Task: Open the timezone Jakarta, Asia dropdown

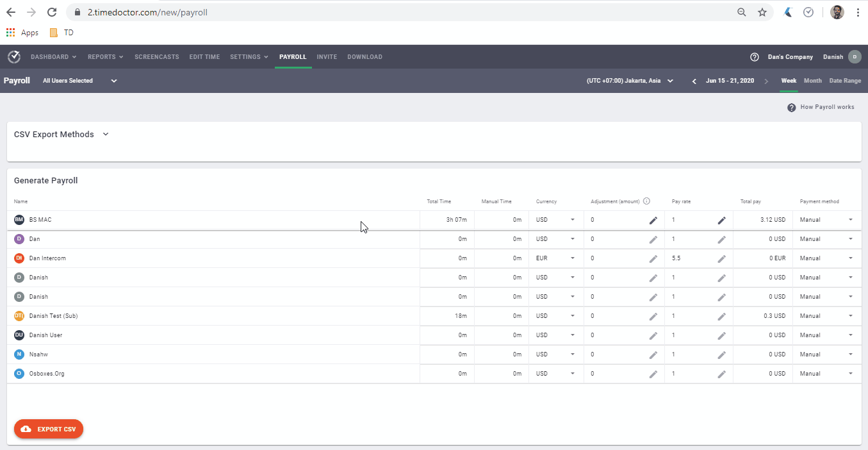Action: (x=630, y=81)
